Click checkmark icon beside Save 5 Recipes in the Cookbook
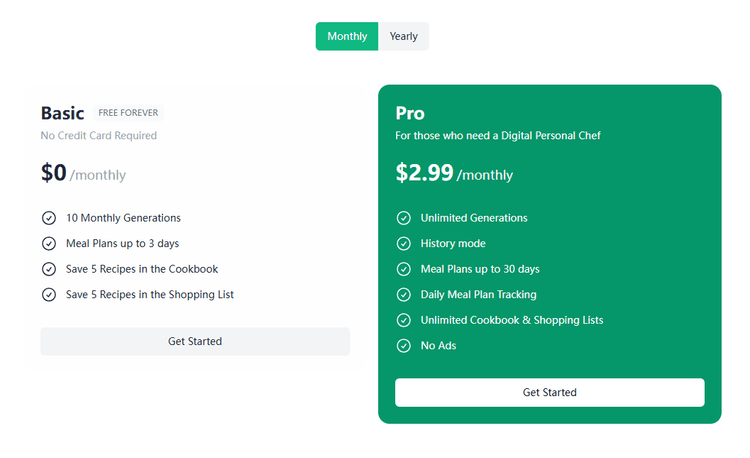 point(49,269)
